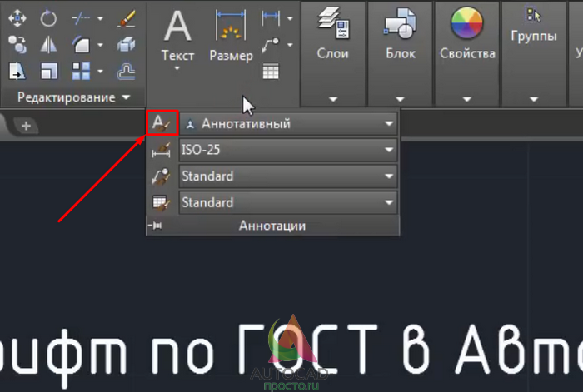Select the Copy tool icon
583x392 pixels.
tap(17, 45)
